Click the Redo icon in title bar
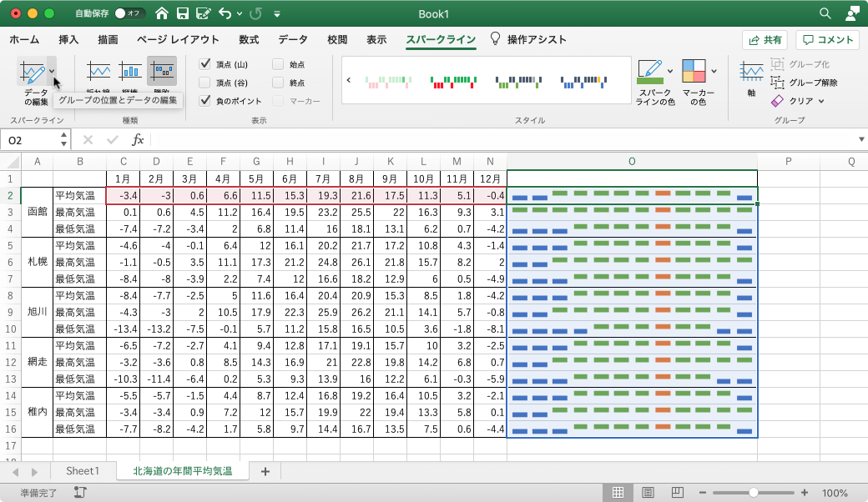This screenshot has height=502, width=868. (x=255, y=13)
